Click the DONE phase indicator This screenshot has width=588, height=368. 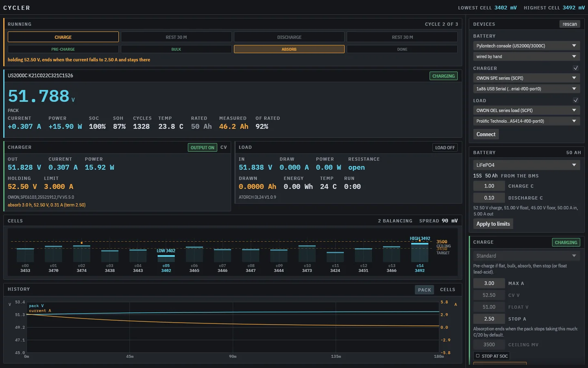click(402, 49)
